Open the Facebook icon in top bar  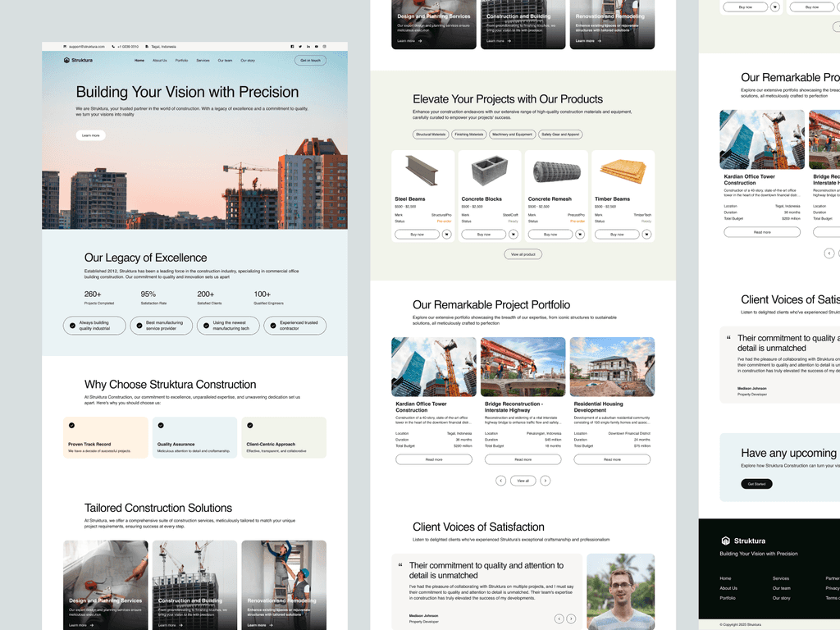point(292,47)
